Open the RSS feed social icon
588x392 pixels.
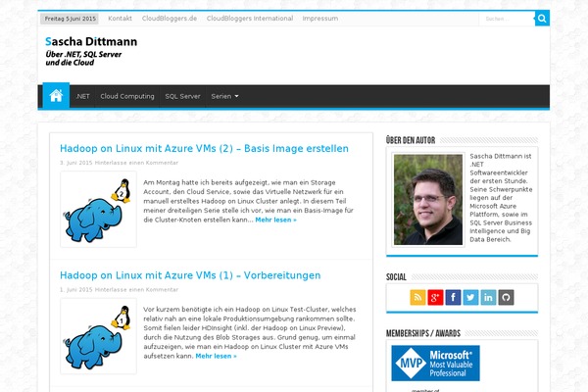(417, 298)
